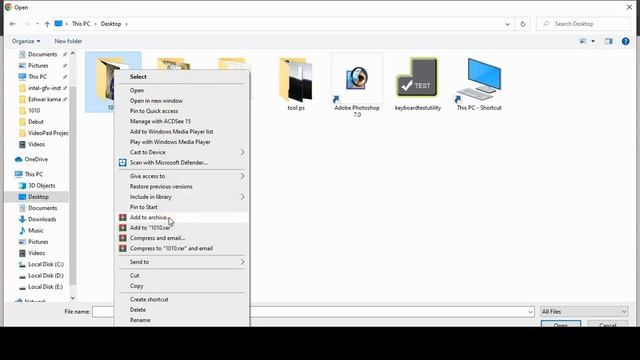Expand the address bar history dropdown
This screenshot has height=360, width=640.
point(507,24)
